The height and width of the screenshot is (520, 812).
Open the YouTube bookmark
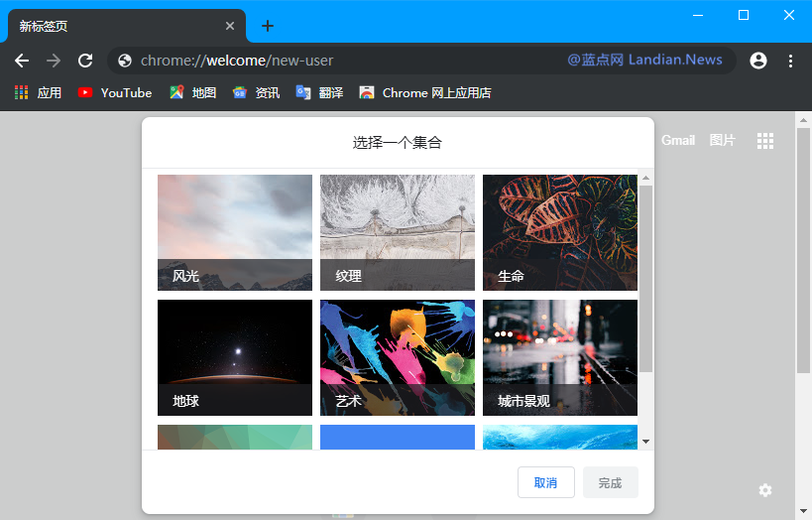pyautogui.click(x=115, y=92)
